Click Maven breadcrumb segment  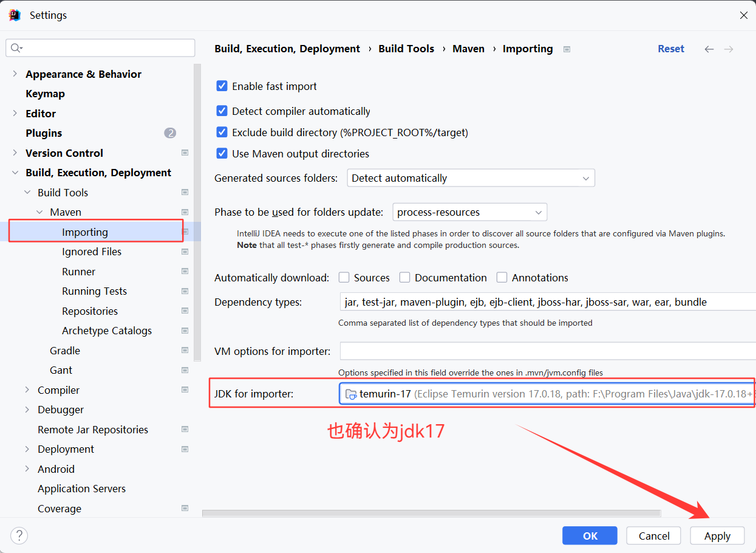[x=468, y=49]
